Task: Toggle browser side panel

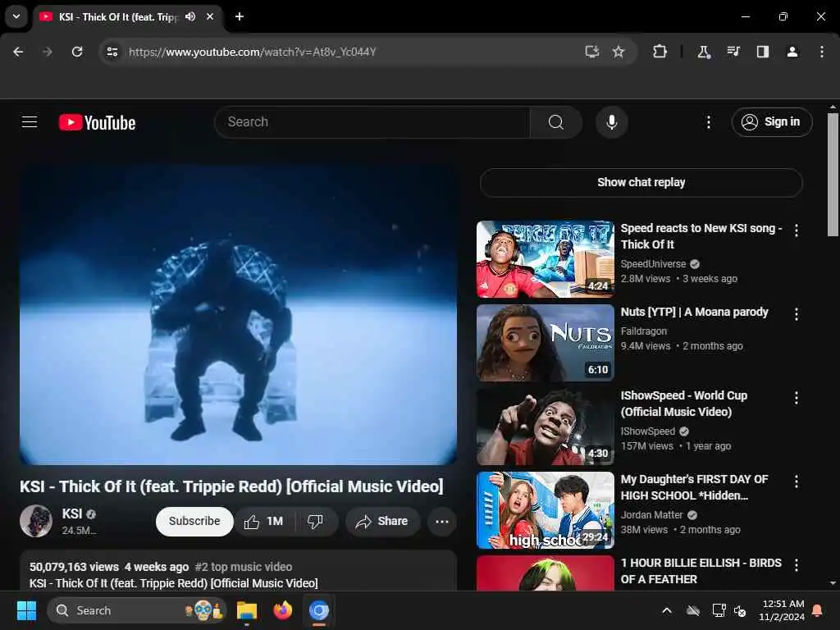Action: pos(762,52)
